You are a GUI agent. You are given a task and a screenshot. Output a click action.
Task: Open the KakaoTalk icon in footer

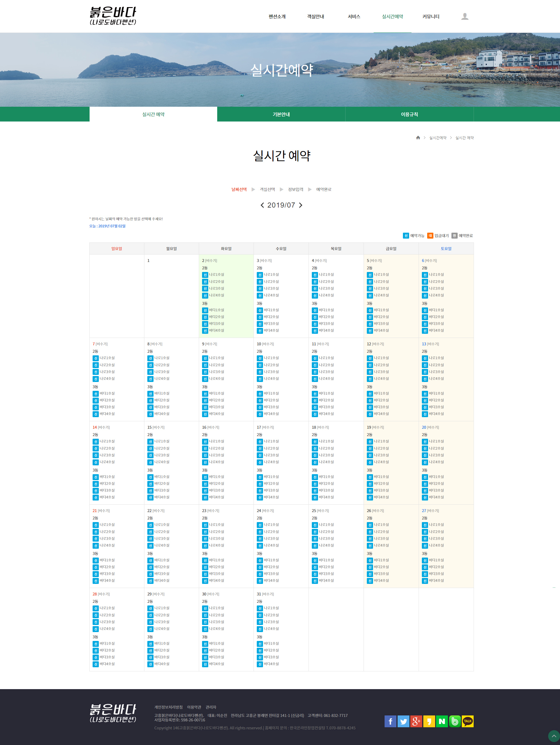click(467, 721)
